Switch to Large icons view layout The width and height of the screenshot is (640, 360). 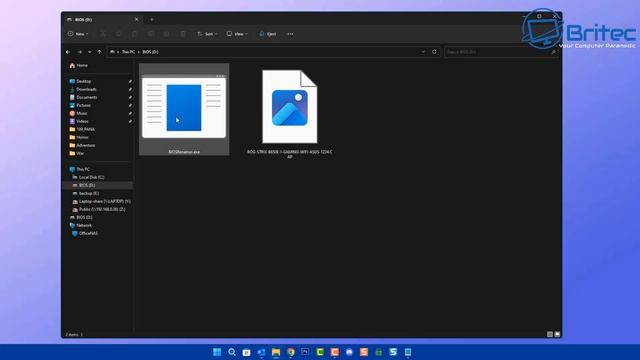(x=557, y=334)
